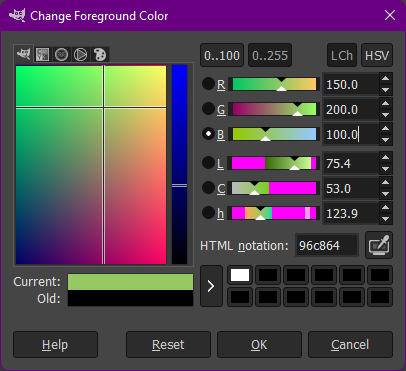Switch to the CMYK selector tab
Viewport: 406px width, 371px height.
tap(43, 54)
